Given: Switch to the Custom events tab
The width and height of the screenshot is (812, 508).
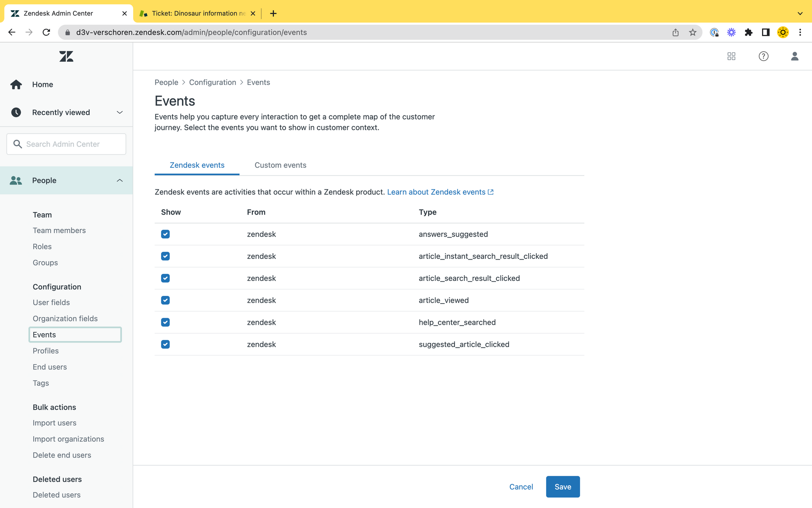Looking at the screenshot, I should [280, 165].
